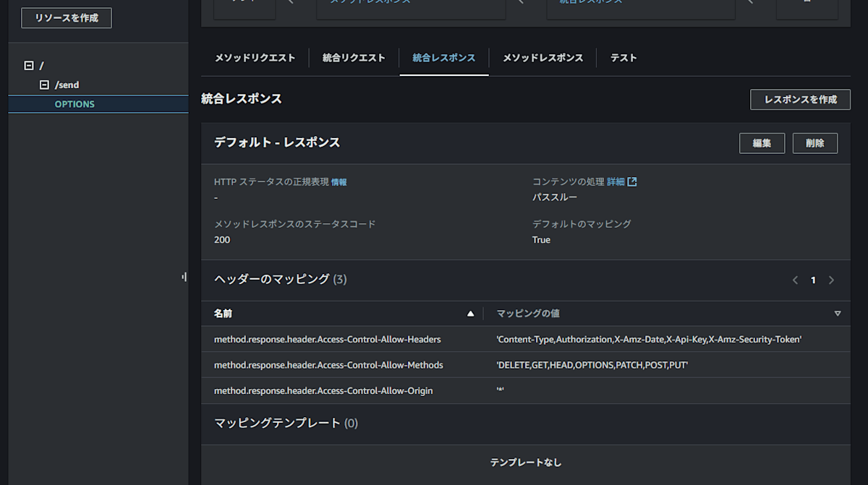Go to previous page with left chevron

pos(794,280)
